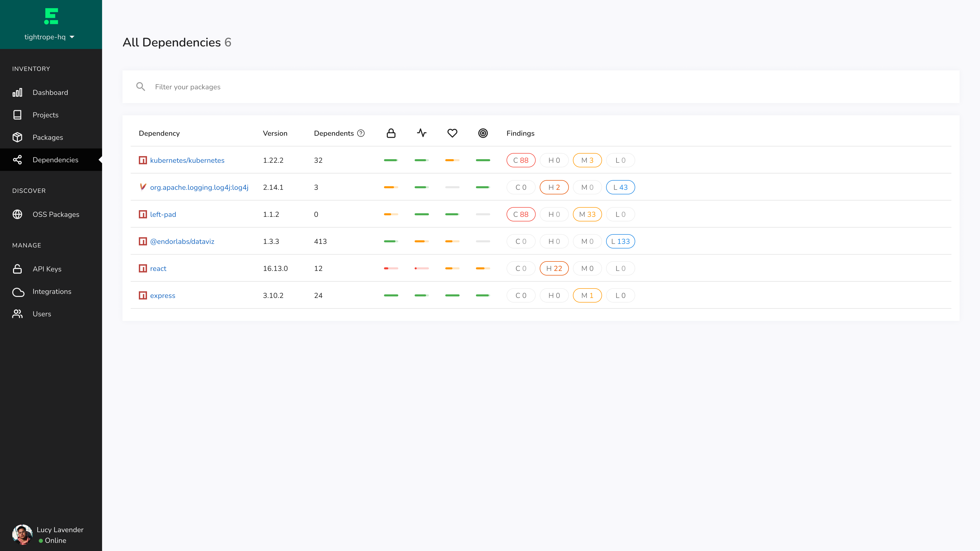The width and height of the screenshot is (980, 551).
Task: Go to Packages in sidebar
Action: [47, 137]
